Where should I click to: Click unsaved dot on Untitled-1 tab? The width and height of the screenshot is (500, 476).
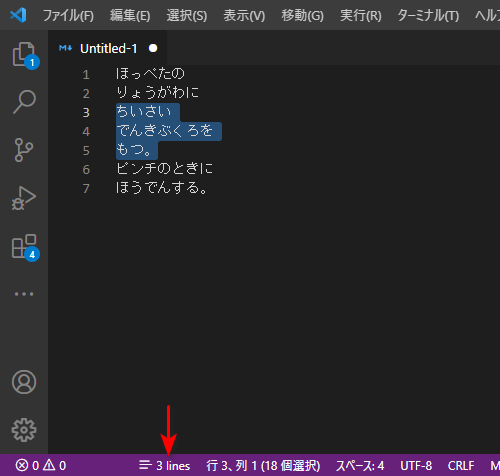point(153,48)
